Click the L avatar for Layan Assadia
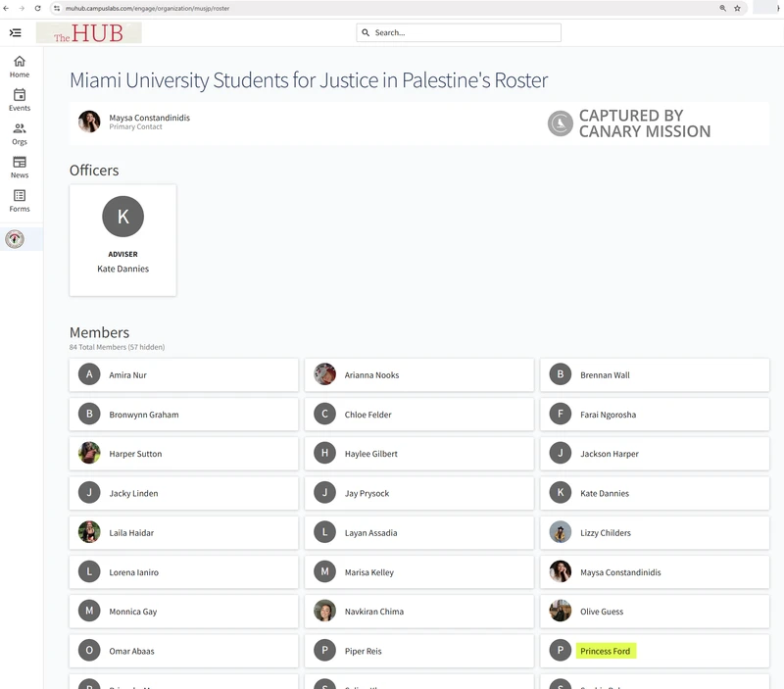 click(324, 532)
